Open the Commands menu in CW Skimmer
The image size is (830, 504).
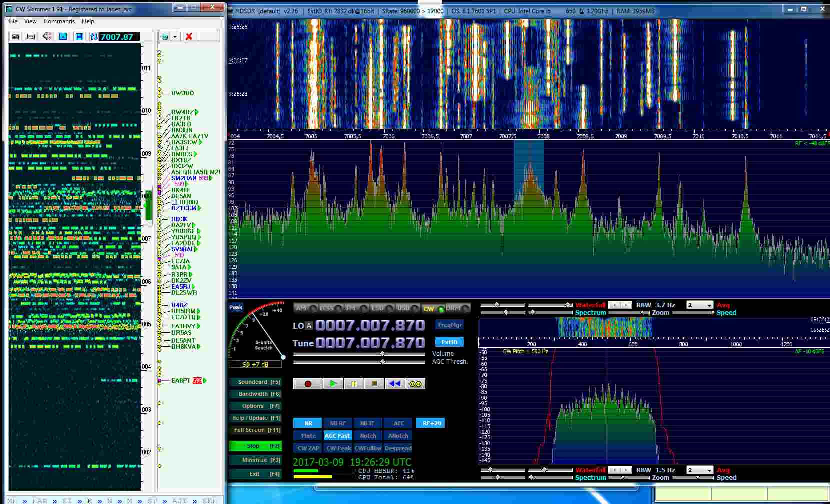59,21
